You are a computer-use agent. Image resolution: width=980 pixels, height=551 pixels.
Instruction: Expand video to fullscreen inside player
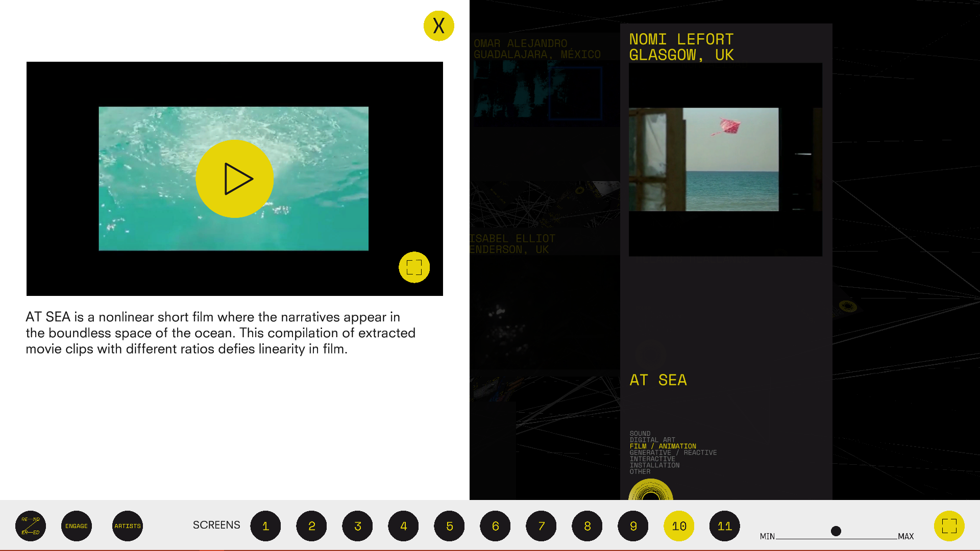pos(414,267)
